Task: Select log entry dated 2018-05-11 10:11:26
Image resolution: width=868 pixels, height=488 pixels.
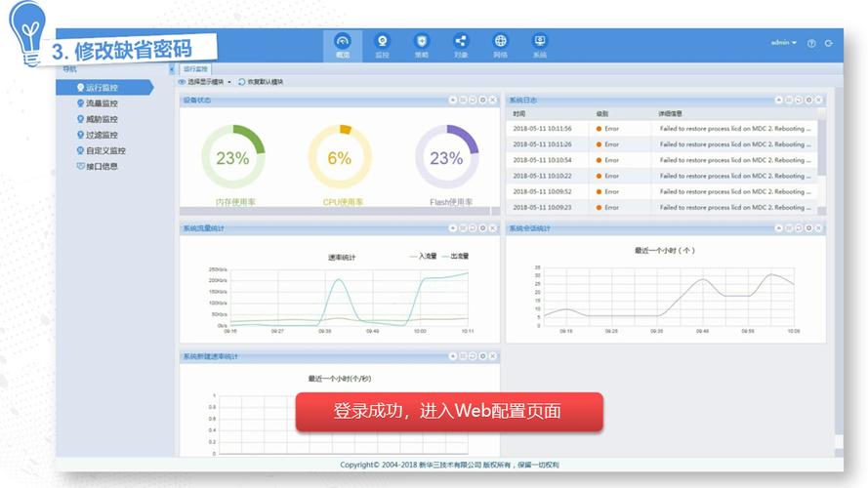Action: 662,144
